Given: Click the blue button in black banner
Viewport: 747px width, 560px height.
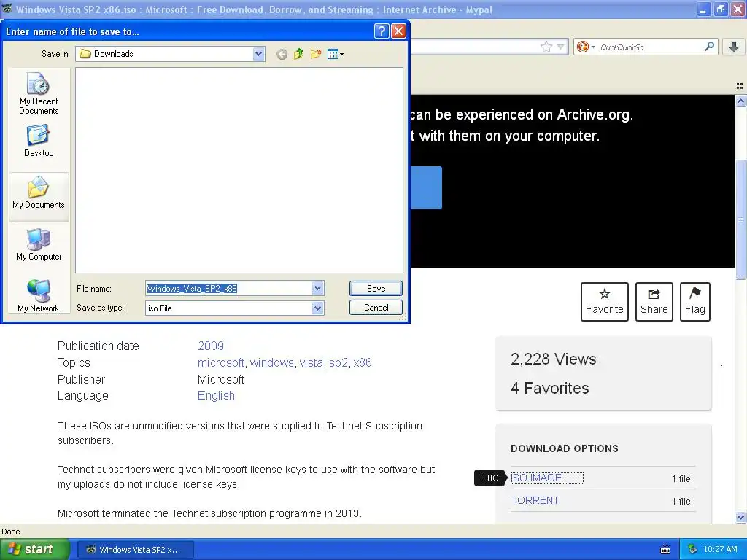Looking at the screenshot, I should (x=426, y=187).
